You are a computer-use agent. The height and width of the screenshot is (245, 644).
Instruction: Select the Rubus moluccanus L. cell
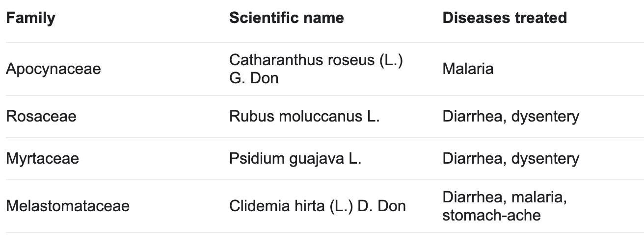304,117
